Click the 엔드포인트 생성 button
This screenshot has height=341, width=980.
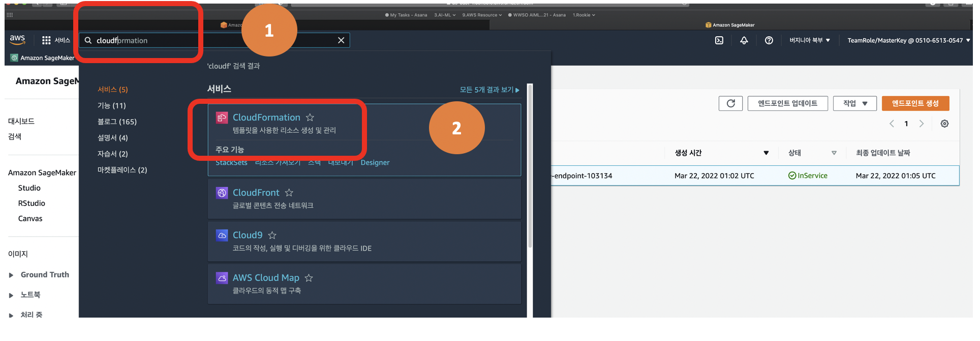[915, 103]
